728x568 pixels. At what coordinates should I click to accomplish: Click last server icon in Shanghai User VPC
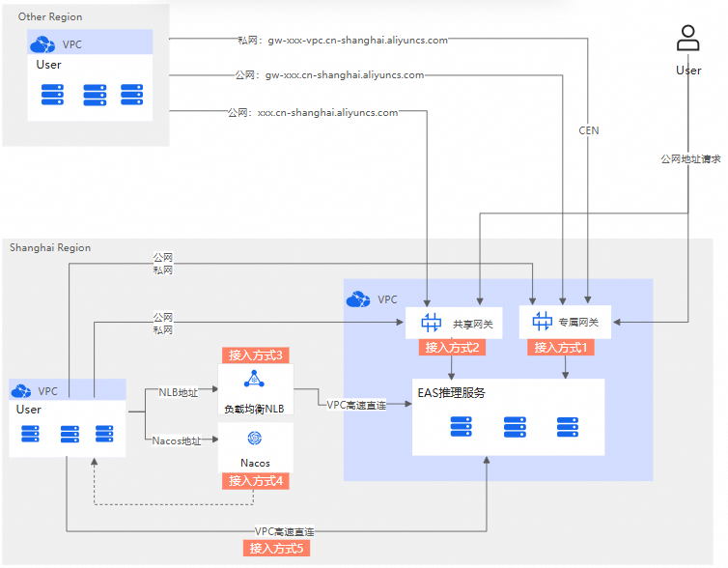(x=104, y=434)
